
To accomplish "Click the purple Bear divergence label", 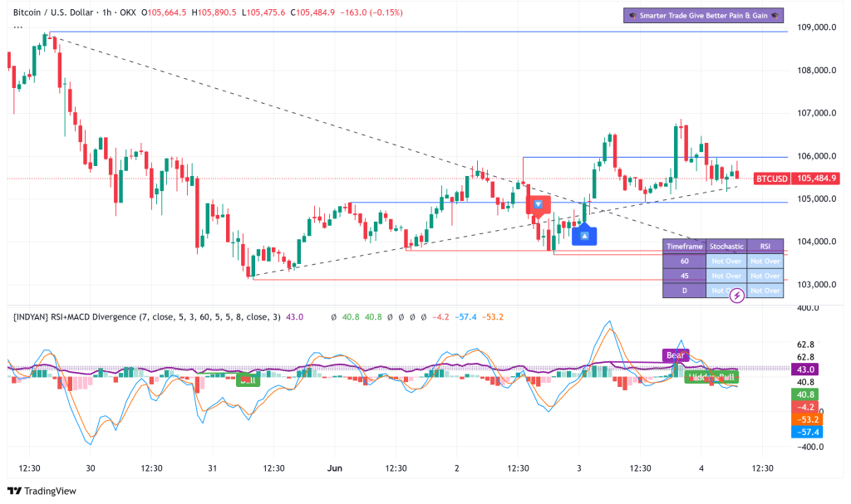I will (676, 355).
